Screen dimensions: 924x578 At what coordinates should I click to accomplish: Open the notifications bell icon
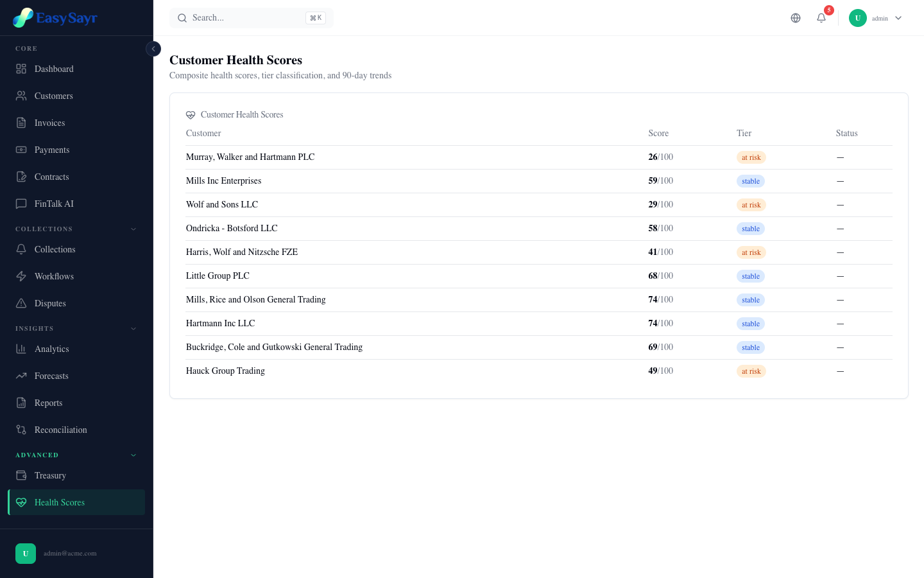point(821,18)
